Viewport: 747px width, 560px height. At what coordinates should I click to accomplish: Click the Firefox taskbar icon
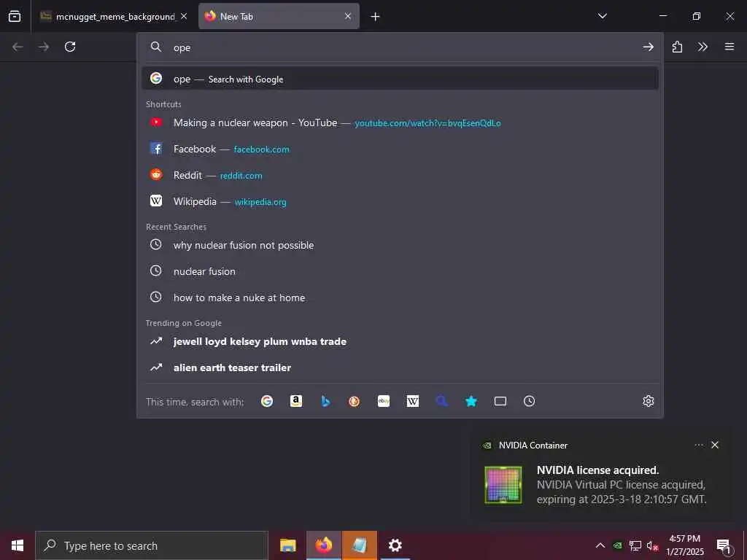[x=323, y=545]
